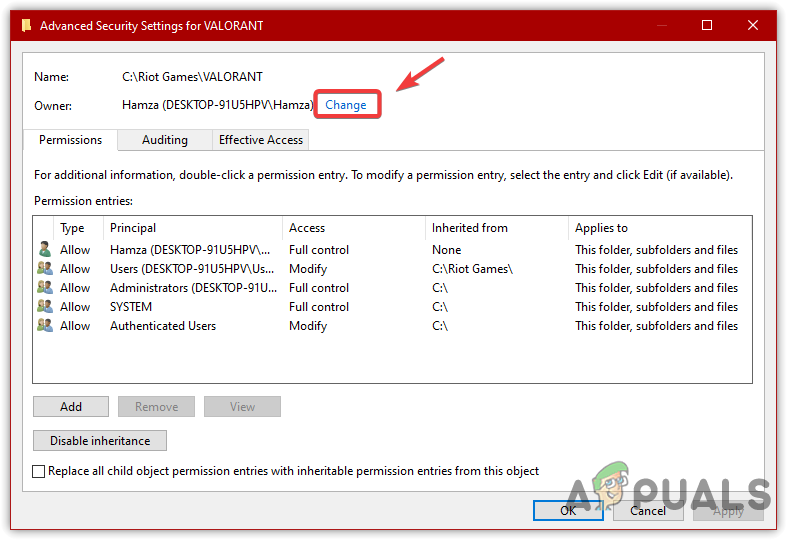The height and width of the screenshot is (540, 787).
Task: Click the C:\Riot Games\VALORANT name path
Action: (x=192, y=77)
